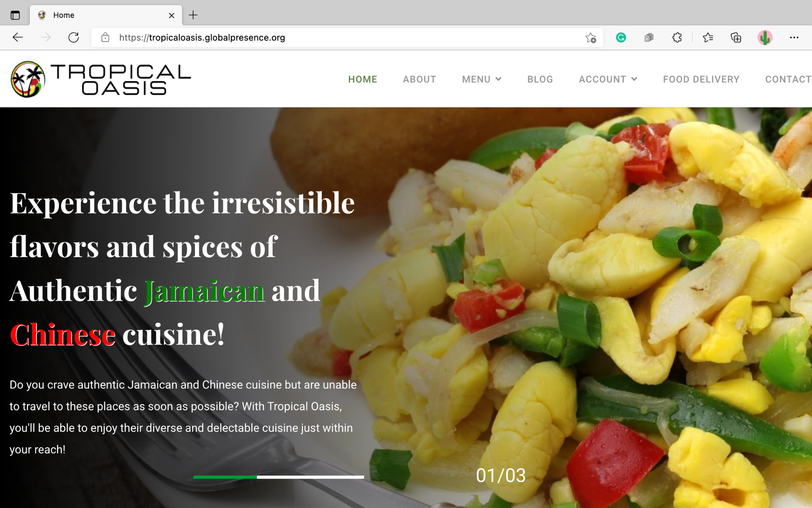Add this page to favorites star
The image size is (812, 508).
591,38
